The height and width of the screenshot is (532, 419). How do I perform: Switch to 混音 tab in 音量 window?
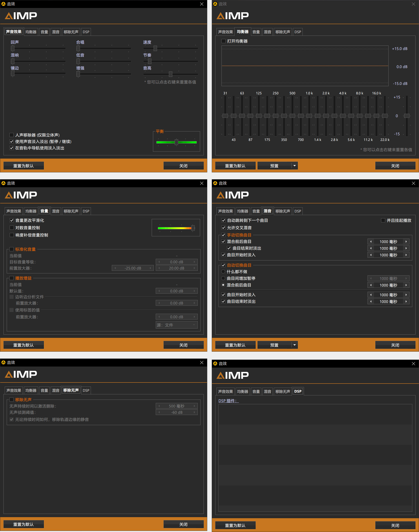tap(56, 211)
